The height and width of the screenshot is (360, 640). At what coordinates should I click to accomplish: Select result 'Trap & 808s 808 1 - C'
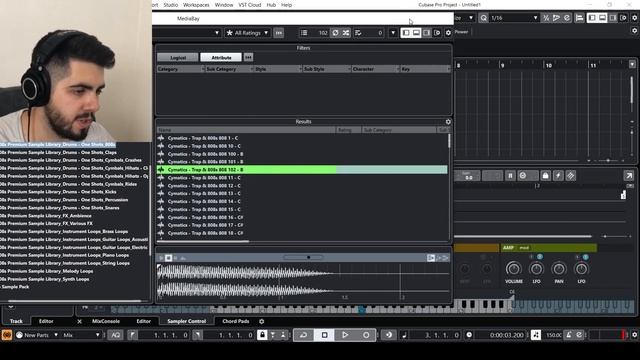point(302,138)
